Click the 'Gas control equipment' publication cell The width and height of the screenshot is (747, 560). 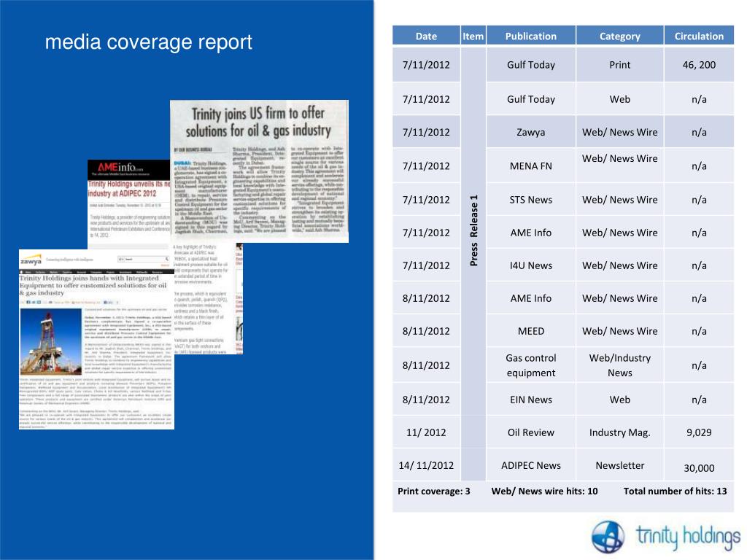pos(531,365)
